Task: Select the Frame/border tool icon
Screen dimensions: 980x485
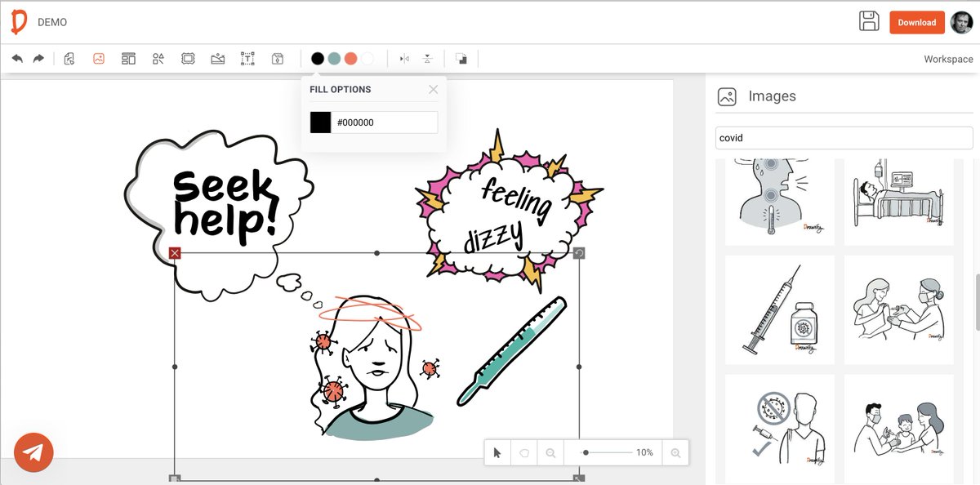Action: coord(188,58)
